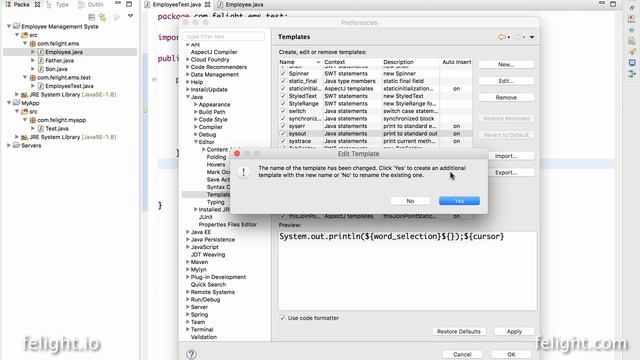Image resolution: width=640 pixels, height=360 pixels.
Task: Select AspectJ Compiler in preferences tree
Action: (x=214, y=52)
